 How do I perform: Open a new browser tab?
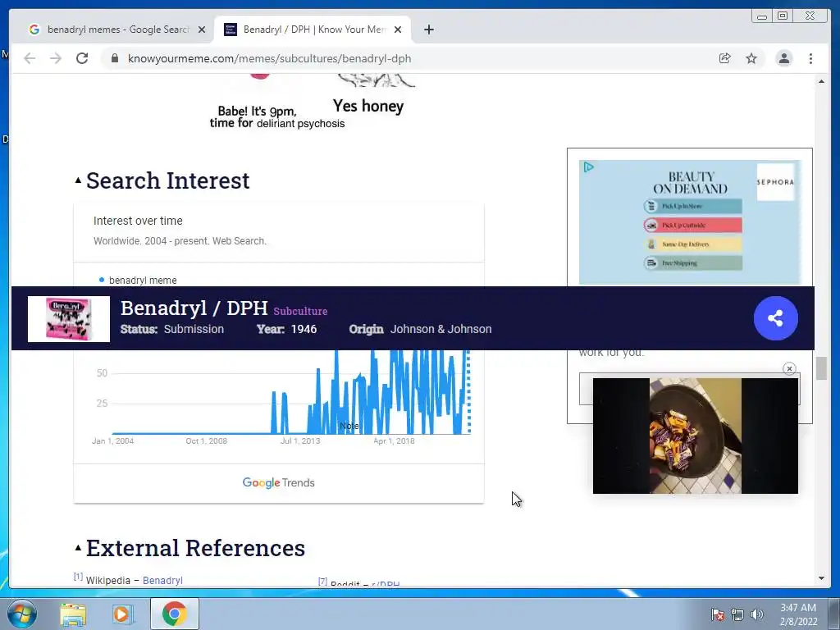(x=428, y=30)
